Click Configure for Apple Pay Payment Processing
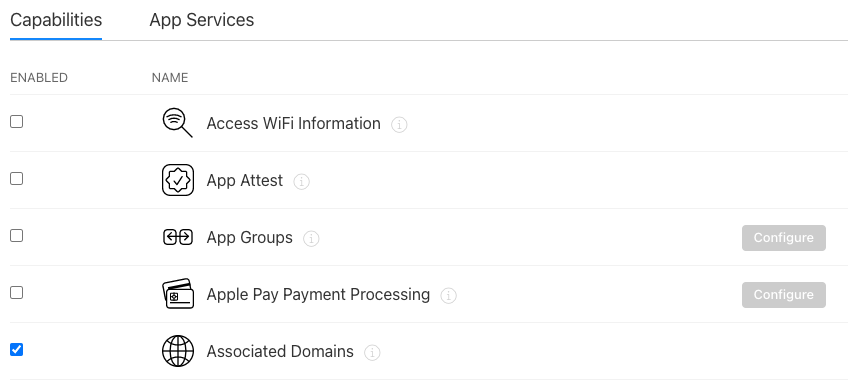Image resolution: width=848 pixels, height=381 pixels. (x=784, y=295)
